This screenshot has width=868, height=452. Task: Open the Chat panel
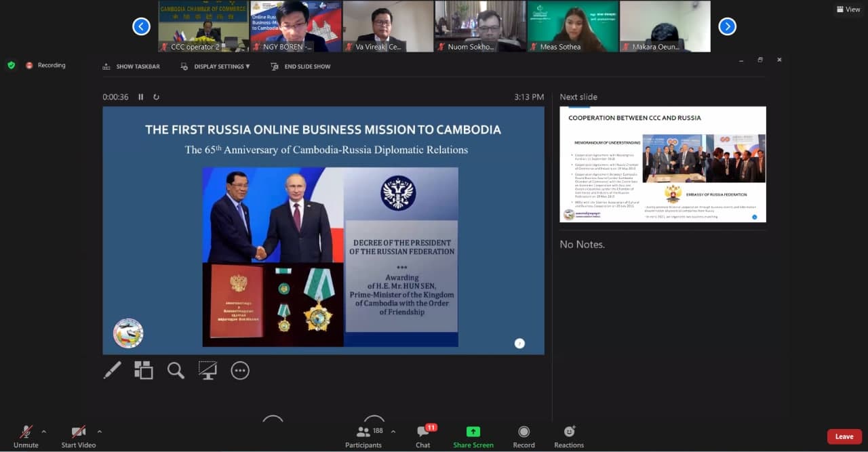coord(423,436)
